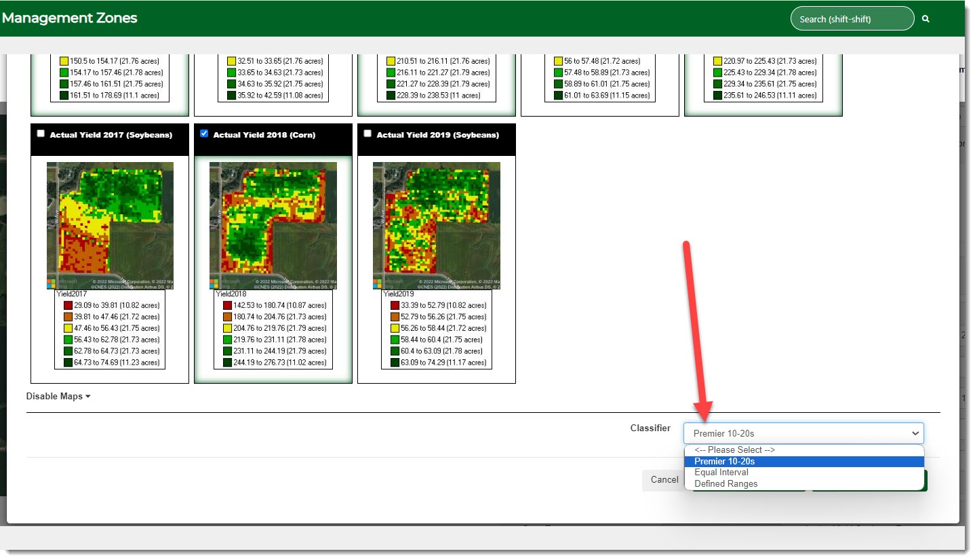Image resolution: width=975 pixels, height=560 pixels.
Task: Open the Classifier combo box
Action: tap(803, 433)
